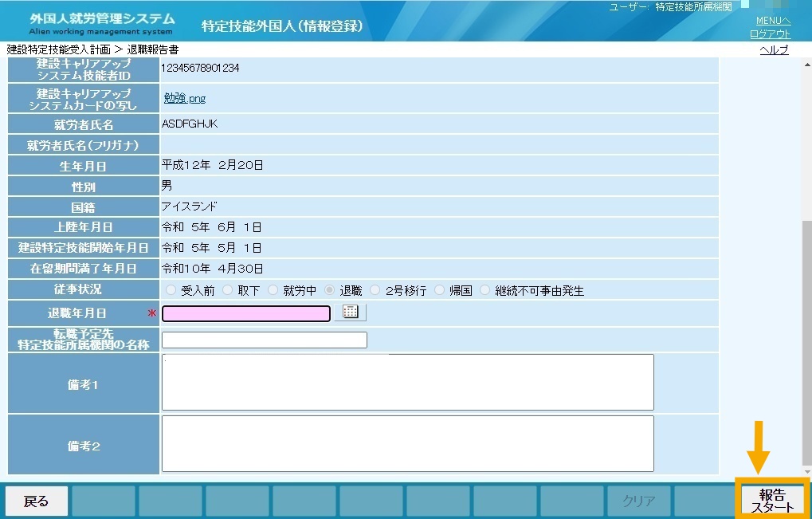
Task: Click the greyed-out クリア button
Action: click(x=638, y=501)
